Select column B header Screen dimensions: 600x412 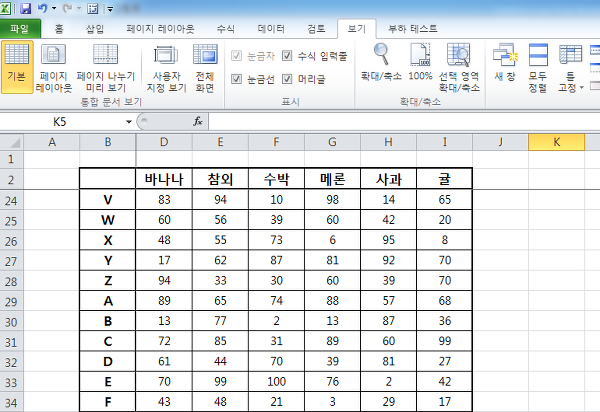[x=108, y=142]
